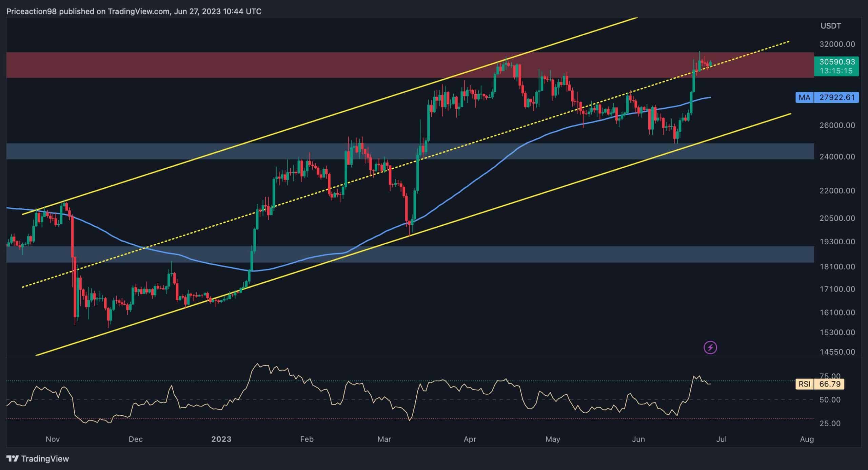Image resolution: width=868 pixels, height=470 pixels.
Task: Click the upper blue support zone near 24000
Action: pyautogui.click(x=410, y=151)
